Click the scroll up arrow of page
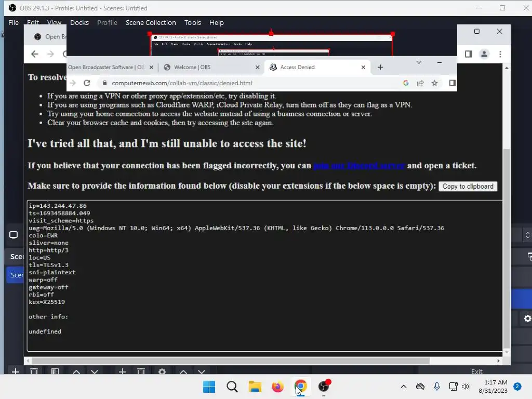The width and height of the screenshot is (532, 399). click(507, 68)
